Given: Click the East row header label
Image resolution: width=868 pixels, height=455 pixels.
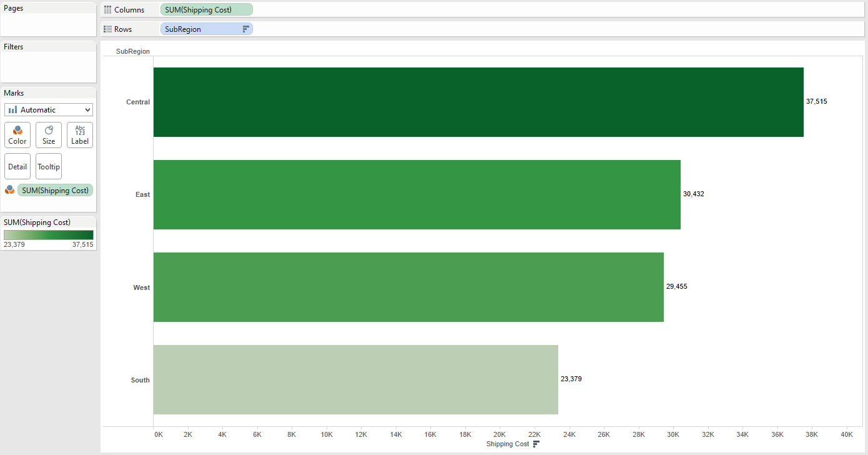Looking at the screenshot, I should pyautogui.click(x=142, y=194).
